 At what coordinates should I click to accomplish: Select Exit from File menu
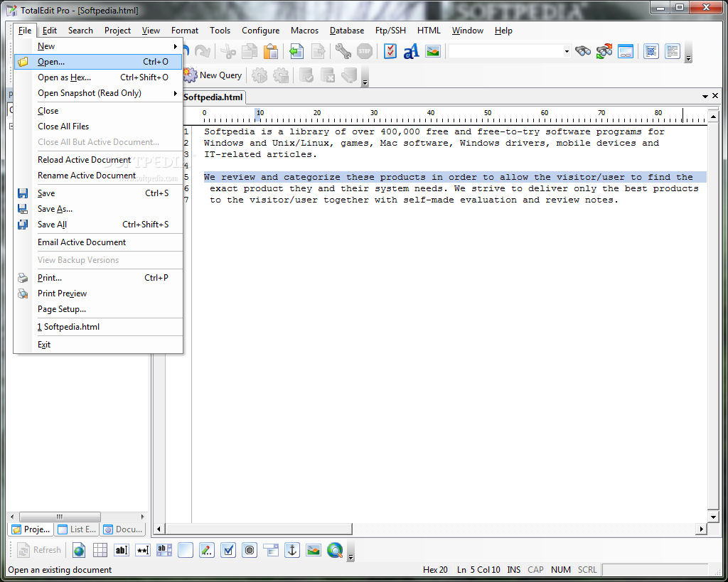(x=97, y=345)
